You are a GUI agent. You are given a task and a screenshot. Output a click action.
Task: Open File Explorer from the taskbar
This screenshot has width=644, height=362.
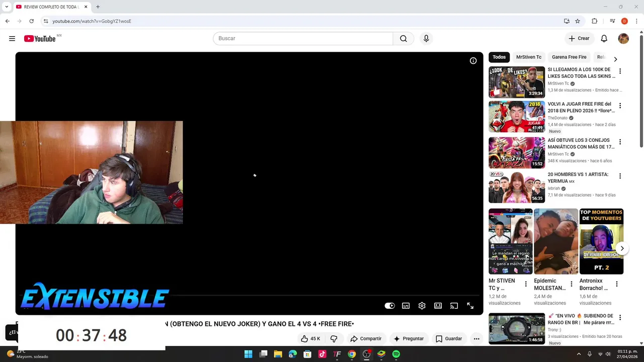point(278,354)
